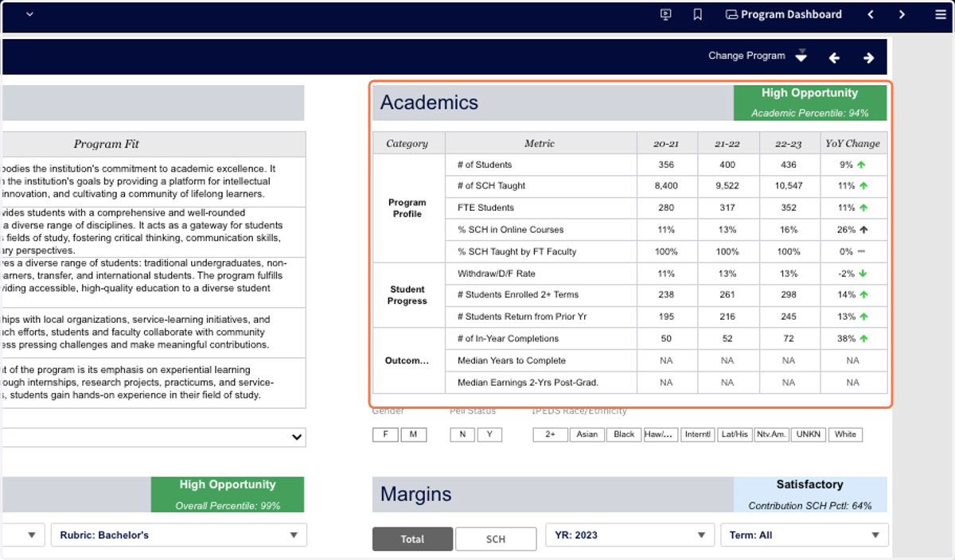The height and width of the screenshot is (560, 955).
Task: Click the up arrow for FTE Students
Action: coord(863,208)
